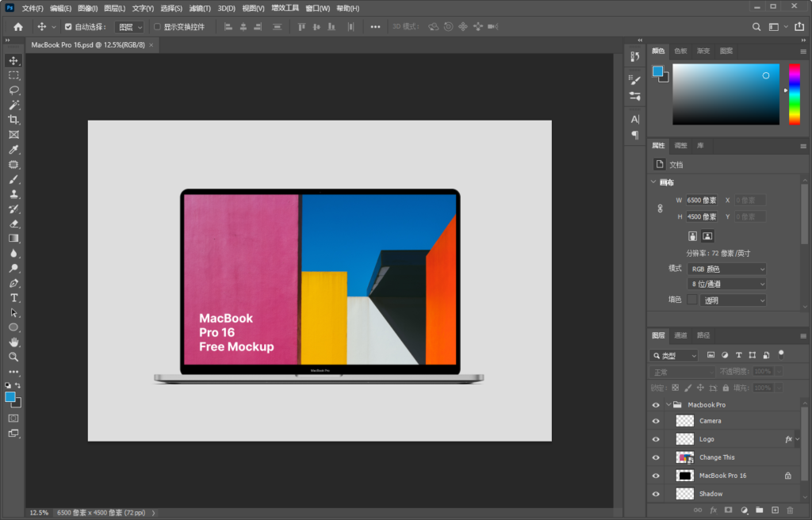Click the Home icon in options bar
Viewport: 812px width, 520px height.
click(18, 27)
